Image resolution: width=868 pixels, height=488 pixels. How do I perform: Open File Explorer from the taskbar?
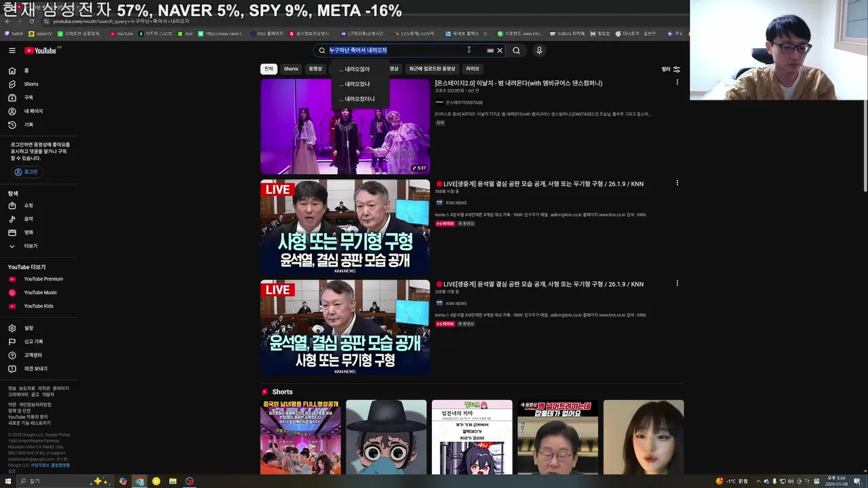[x=173, y=481]
